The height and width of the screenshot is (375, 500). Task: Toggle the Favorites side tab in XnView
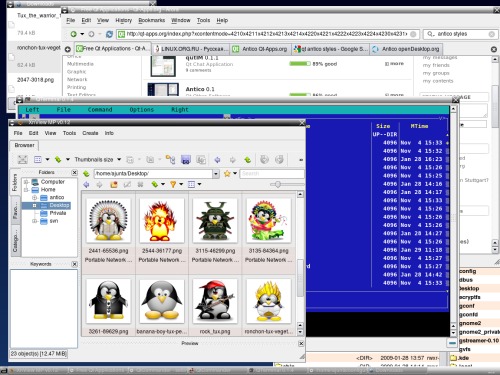15,210
